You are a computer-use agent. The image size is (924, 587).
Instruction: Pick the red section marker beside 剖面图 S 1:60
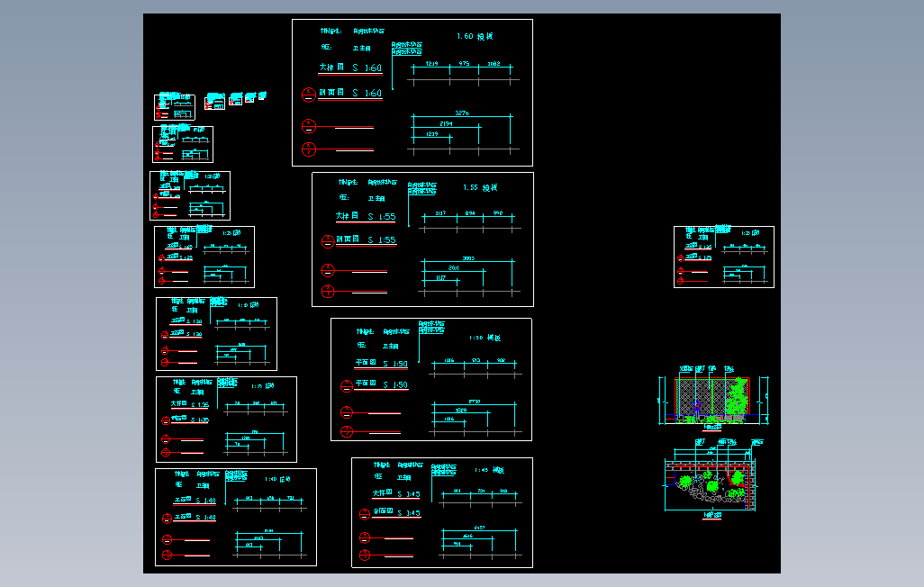coord(309,95)
